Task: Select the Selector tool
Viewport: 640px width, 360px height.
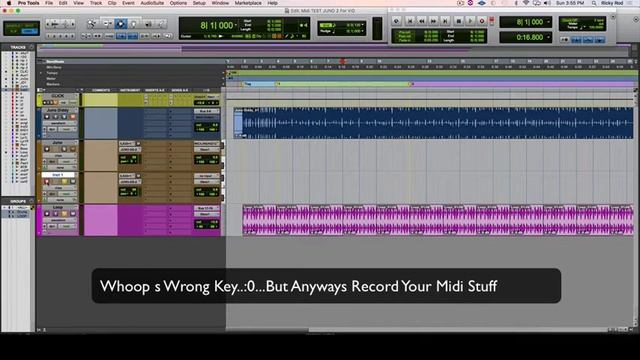Action: (121, 24)
